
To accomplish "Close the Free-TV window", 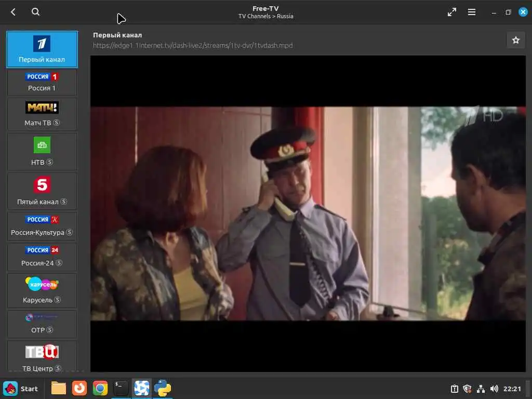I will click(523, 12).
